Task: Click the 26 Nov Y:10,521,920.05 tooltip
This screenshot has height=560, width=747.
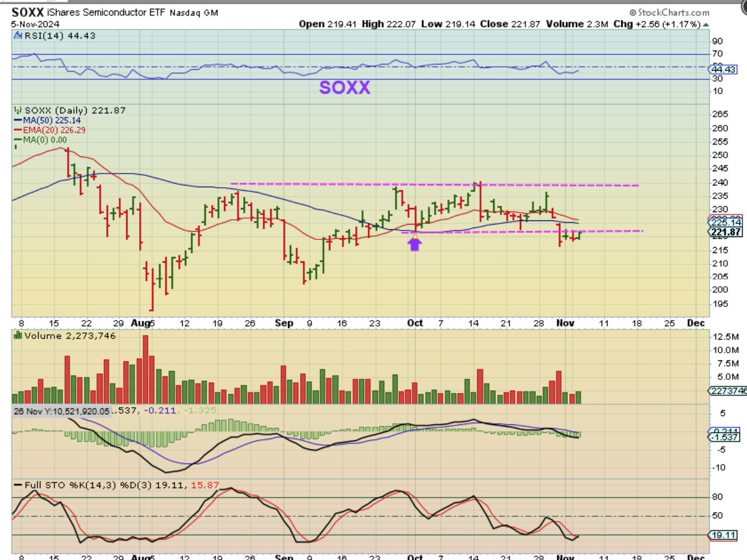Action: [62, 411]
